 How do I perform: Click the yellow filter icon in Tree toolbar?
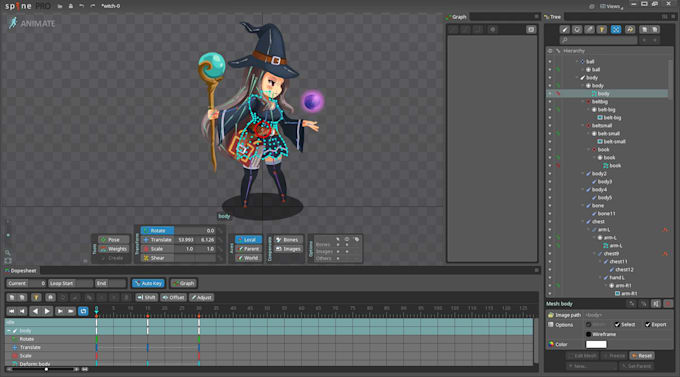tap(602, 30)
